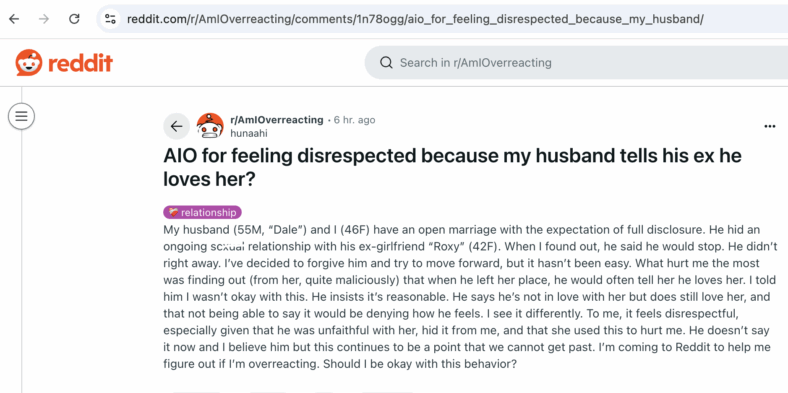
Task: Open site information icon in address bar
Action: point(110,19)
